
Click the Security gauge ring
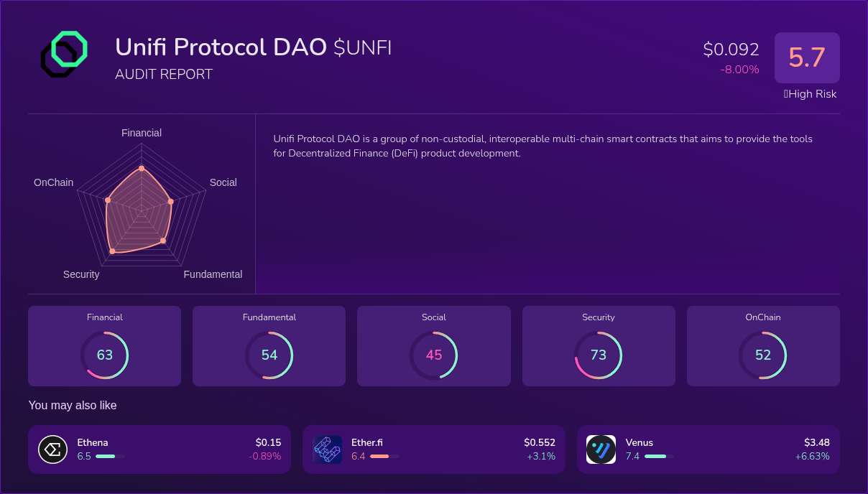pos(599,355)
